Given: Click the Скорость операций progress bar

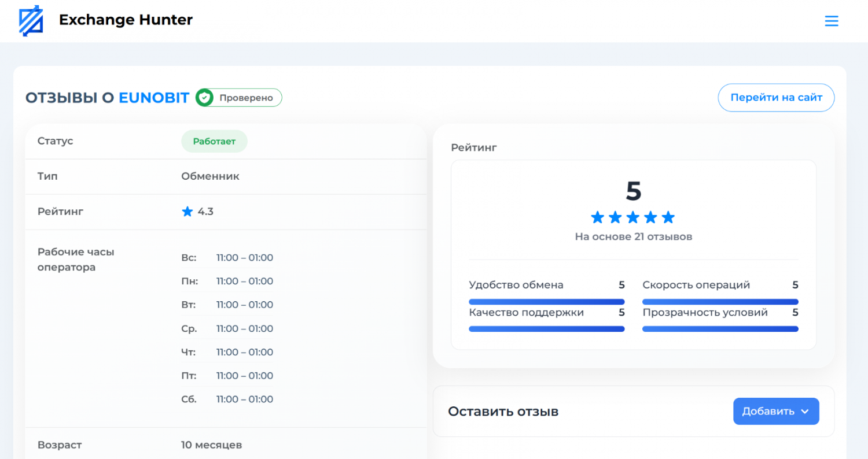Looking at the screenshot, I should [720, 302].
